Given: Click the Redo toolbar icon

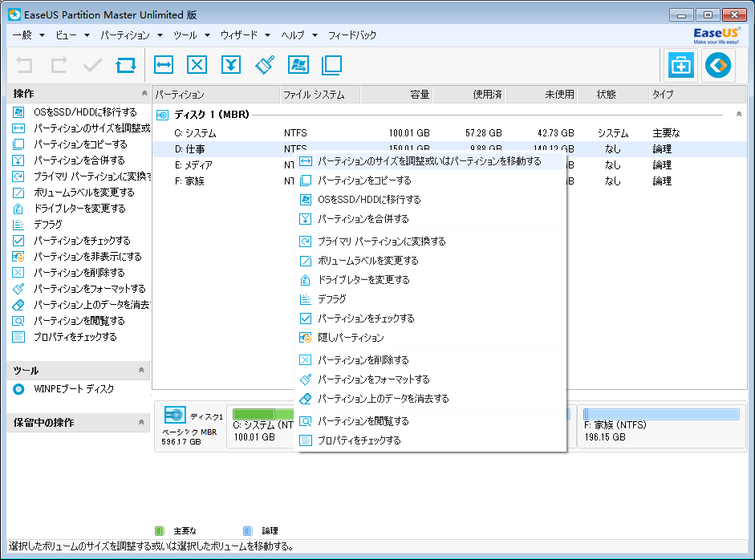Looking at the screenshot, I should click(59, 65).
